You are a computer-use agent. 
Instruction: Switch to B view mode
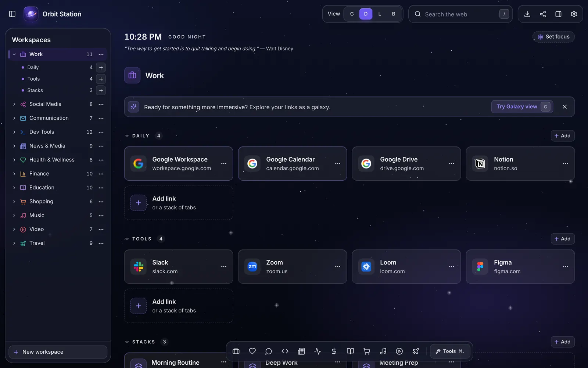(x=394, y=14)
